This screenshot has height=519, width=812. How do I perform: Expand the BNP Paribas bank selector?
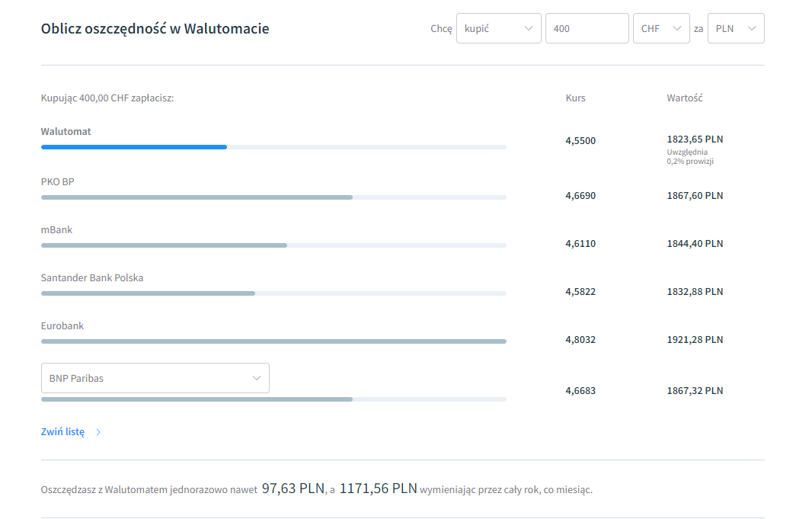coord(155,378)
